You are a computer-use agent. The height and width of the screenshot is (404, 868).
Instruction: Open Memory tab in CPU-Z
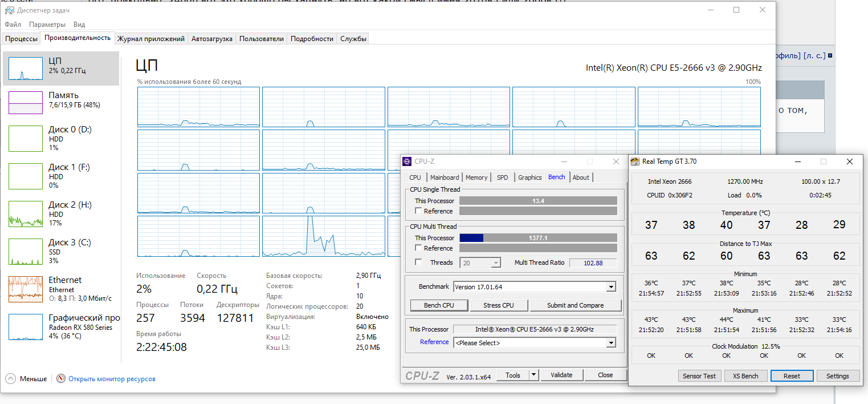point(476,177)
